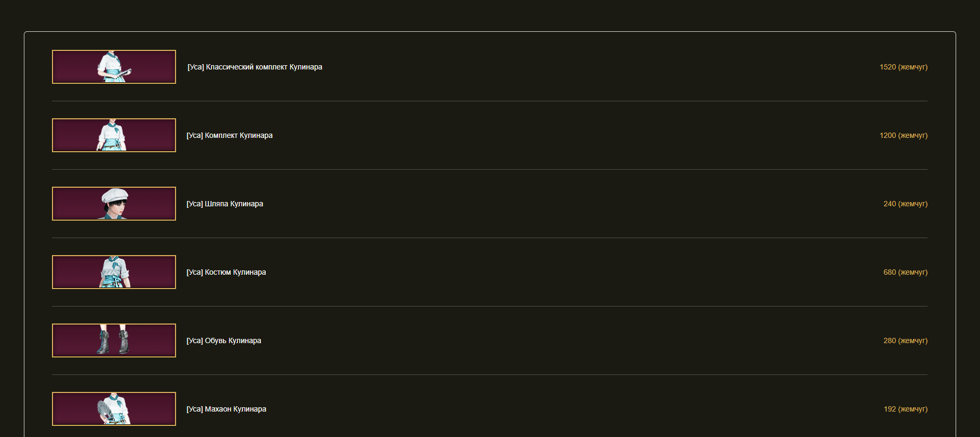Open the Классический комплект Кулинара thumbnail image
The width and height of the screenshot is (980, 437).
114,67
